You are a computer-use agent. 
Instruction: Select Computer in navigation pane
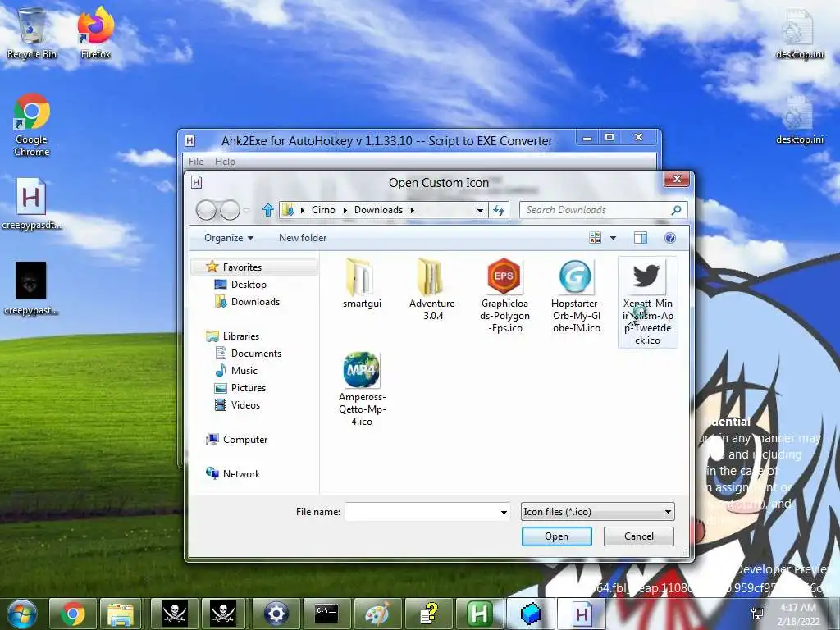coord(244,440)
